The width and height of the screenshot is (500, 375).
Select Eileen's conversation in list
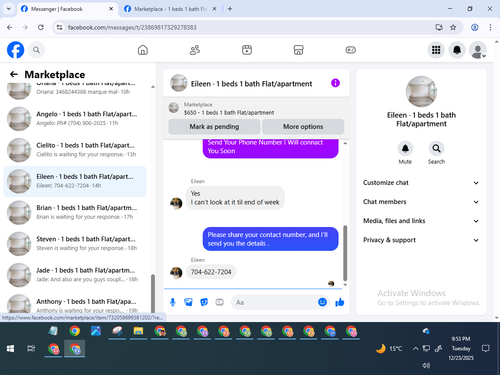tap(75, 181)
